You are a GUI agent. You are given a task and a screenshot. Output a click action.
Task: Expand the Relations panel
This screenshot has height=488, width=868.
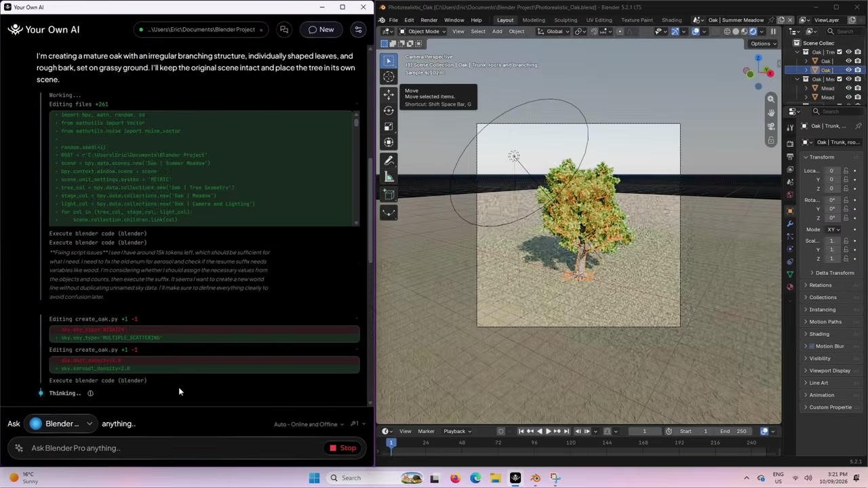click(819, 285)
